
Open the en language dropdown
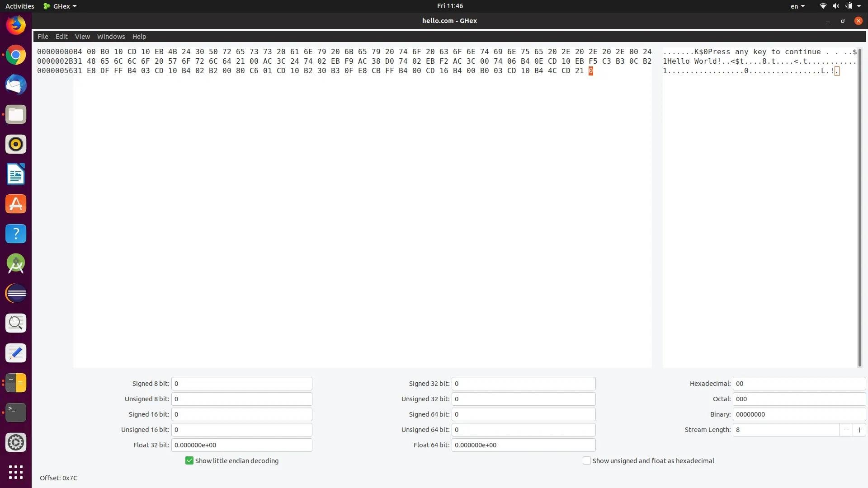click(797, 6)
